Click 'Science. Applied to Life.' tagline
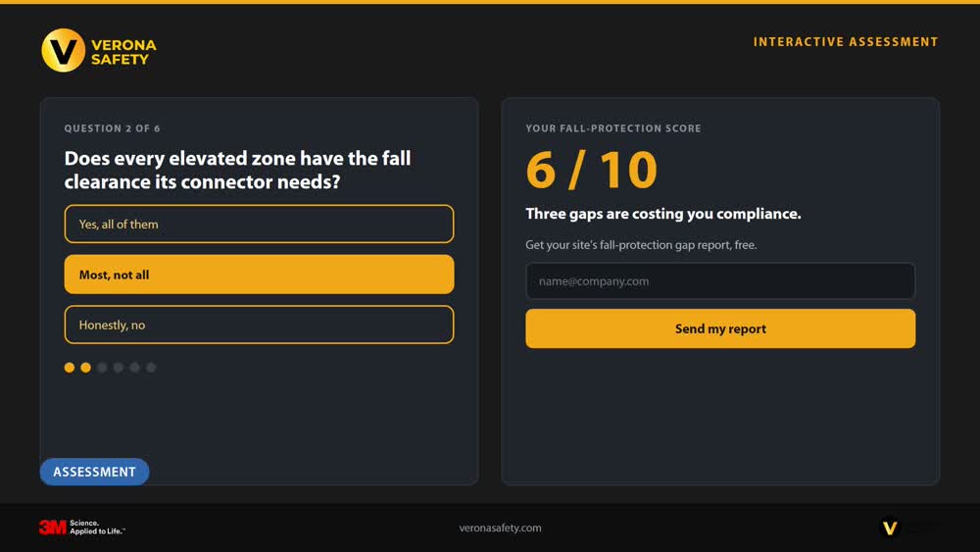Image resolution: width=980 pixels, height=552 pixels. point(97,527)
